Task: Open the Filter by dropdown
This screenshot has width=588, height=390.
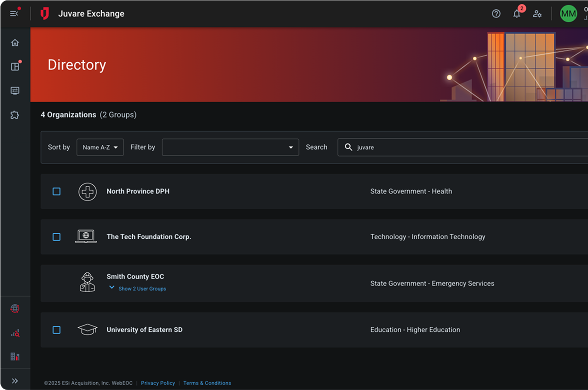Action: point(230,148)
